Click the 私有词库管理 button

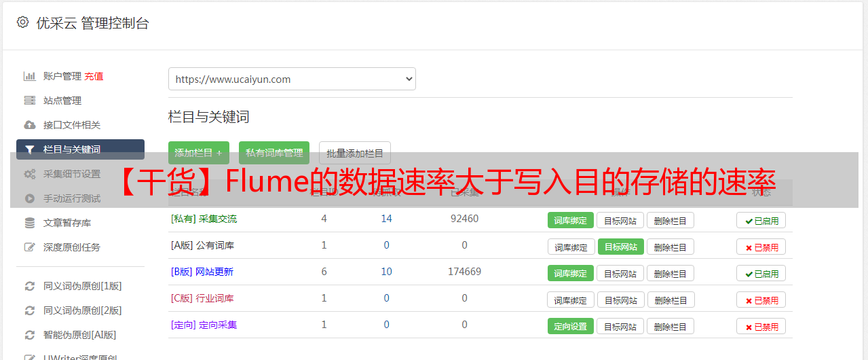274,153
